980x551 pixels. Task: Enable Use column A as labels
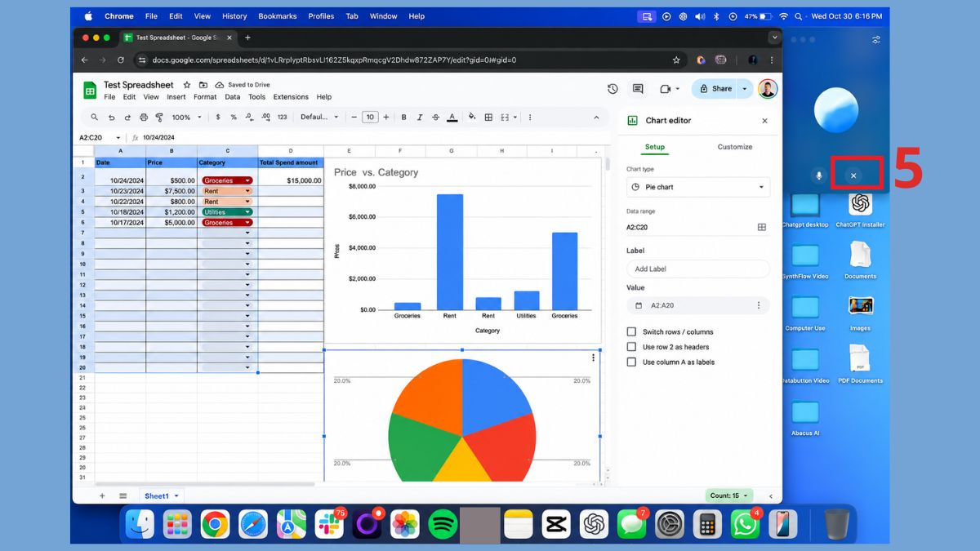pyautogui.click(x=631, y=362)
